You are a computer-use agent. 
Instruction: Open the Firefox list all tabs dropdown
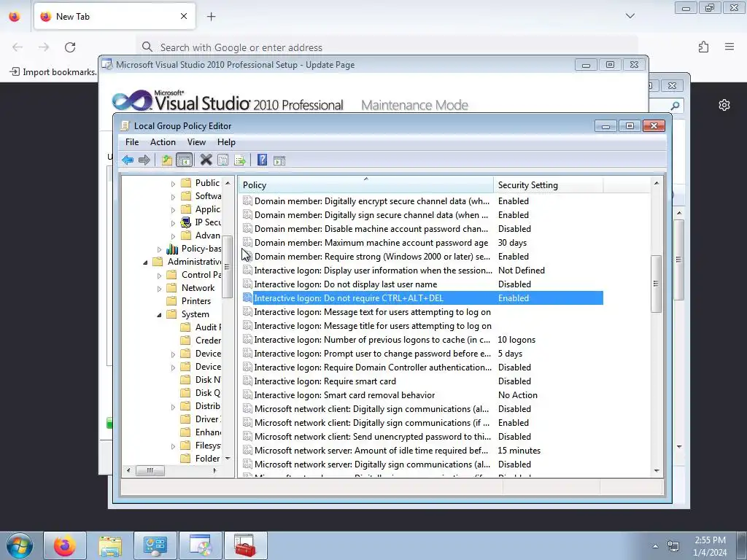630,16
